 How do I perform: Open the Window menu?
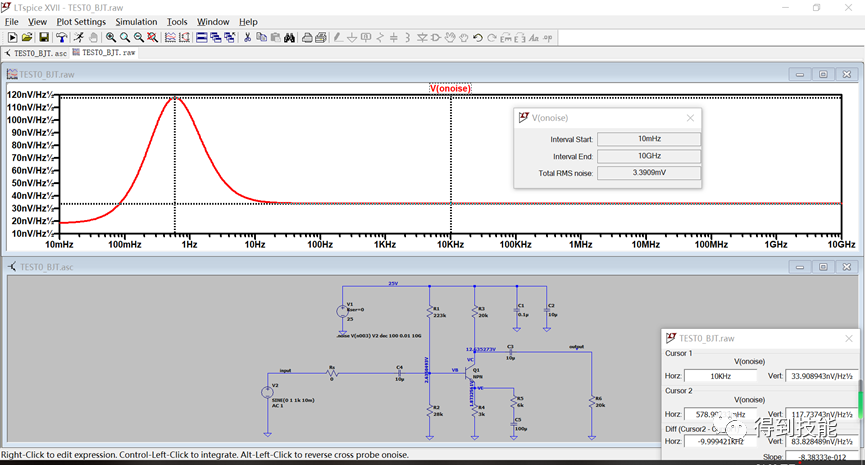coord(213,22)
